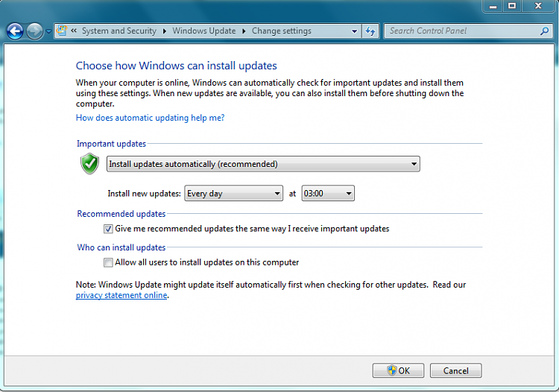The width and height of the screenshot is (559, 392).
Task: Minimize the window
Action: pos(493,5)
